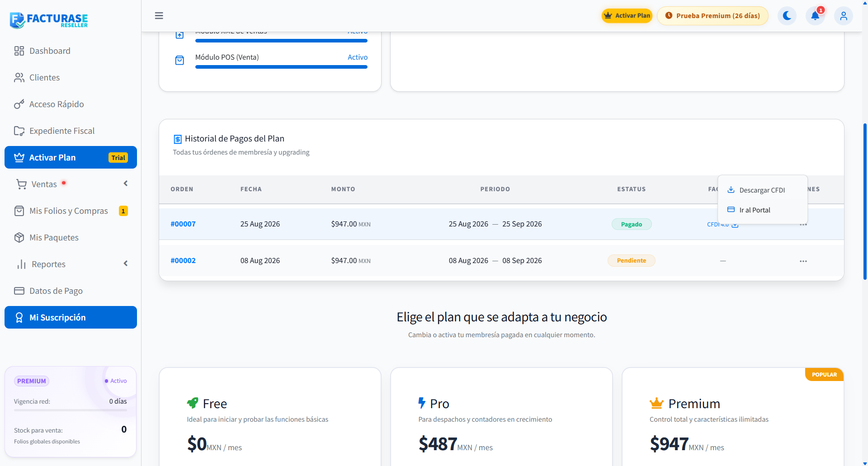Click the Vigencia red progress bar
Screen dimensions: 868x466
71,410
